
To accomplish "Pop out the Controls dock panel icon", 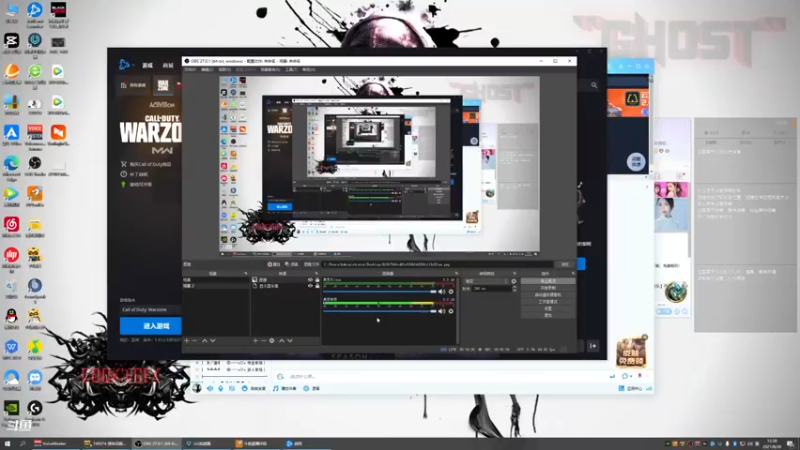I will pos(573,274).
